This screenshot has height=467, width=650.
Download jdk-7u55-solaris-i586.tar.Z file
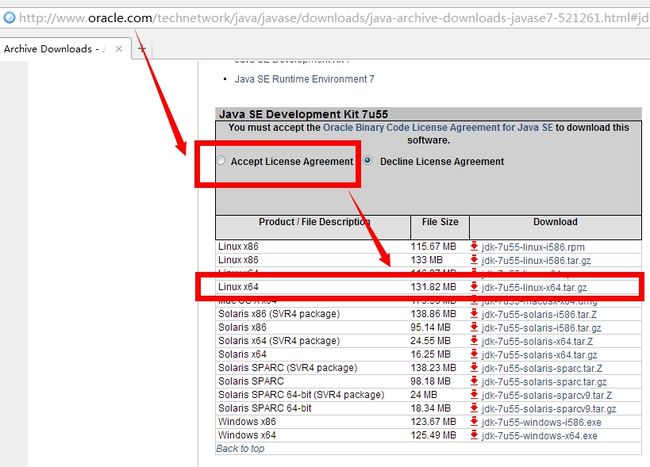tap(539, 315)
